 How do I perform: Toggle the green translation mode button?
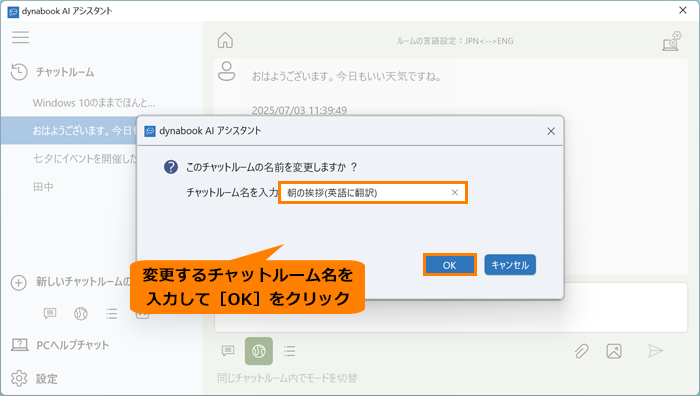tap(259, 351)
